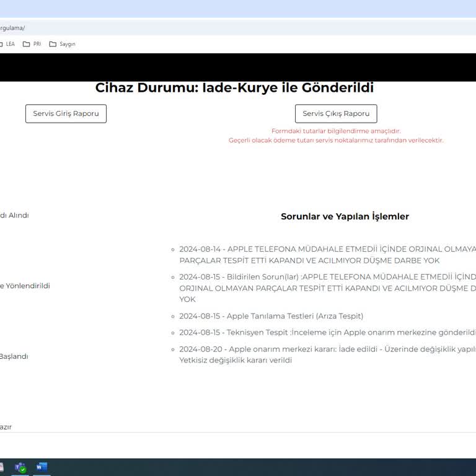Click the partial 'Başlandı' status step
The height and width of the screenshot is (476, 476).
point(14,356)
